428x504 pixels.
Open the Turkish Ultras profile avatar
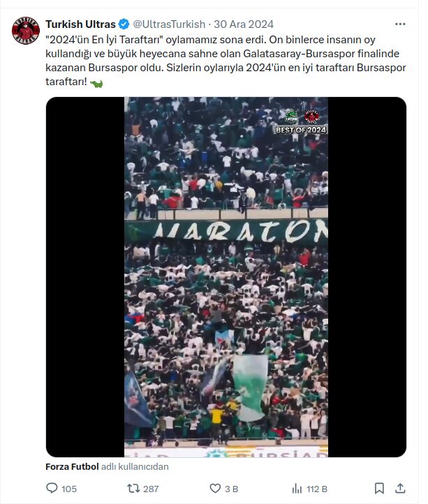(26, 31)
